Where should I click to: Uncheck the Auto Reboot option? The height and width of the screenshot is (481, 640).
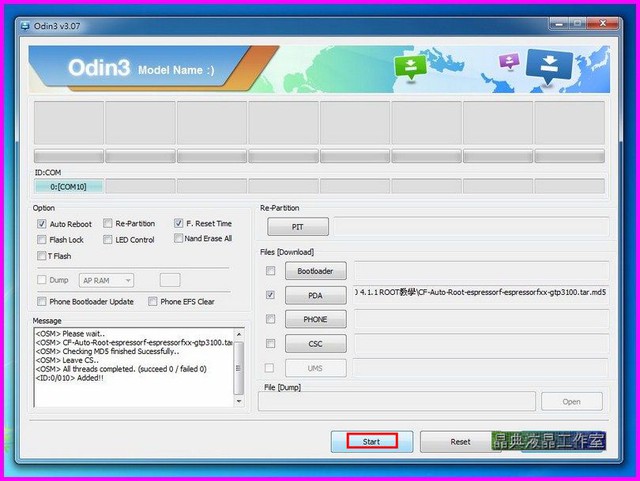(41, 224)
